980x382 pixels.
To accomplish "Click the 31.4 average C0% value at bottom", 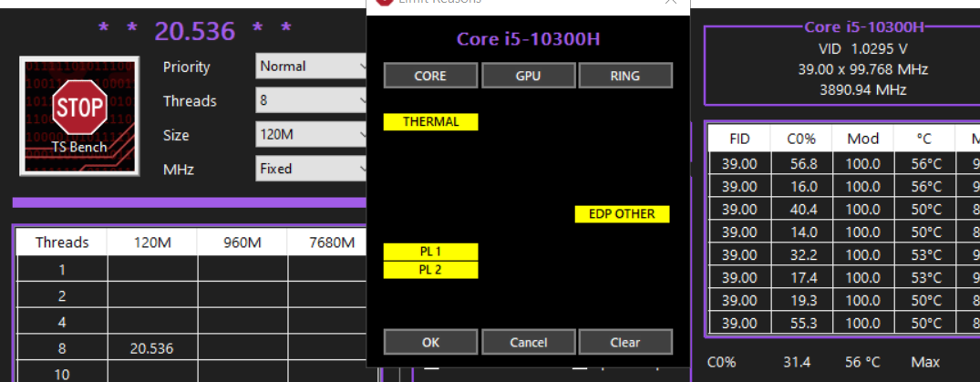I will click(x=795, y=362).
